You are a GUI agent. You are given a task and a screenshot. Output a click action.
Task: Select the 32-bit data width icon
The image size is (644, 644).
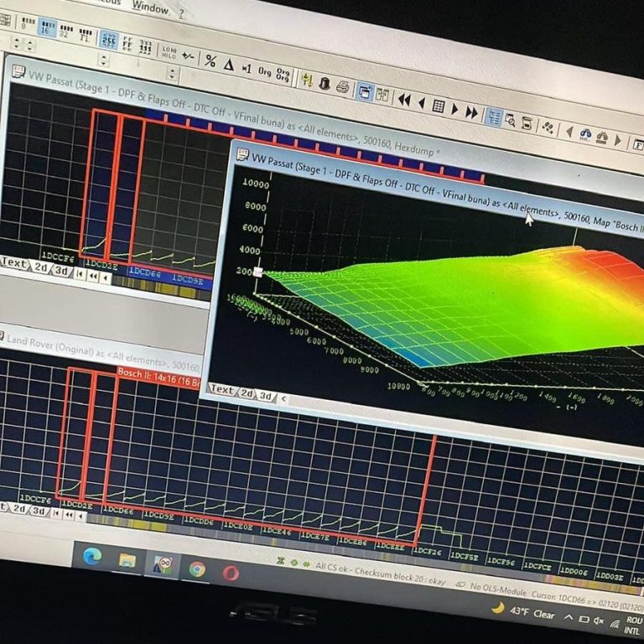65,32
